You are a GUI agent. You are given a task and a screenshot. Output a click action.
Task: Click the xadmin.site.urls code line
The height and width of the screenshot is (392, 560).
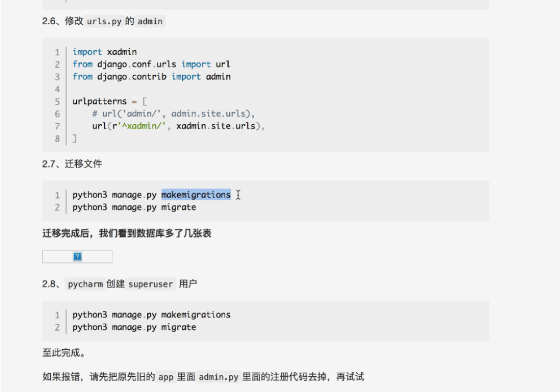(178, 126)
